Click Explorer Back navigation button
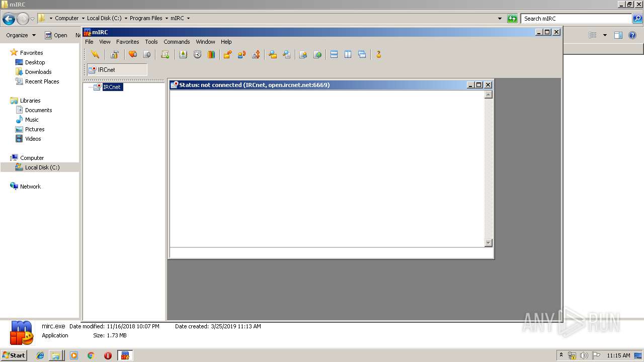Viewport: 644px width, 362px height. click(9, 19)
